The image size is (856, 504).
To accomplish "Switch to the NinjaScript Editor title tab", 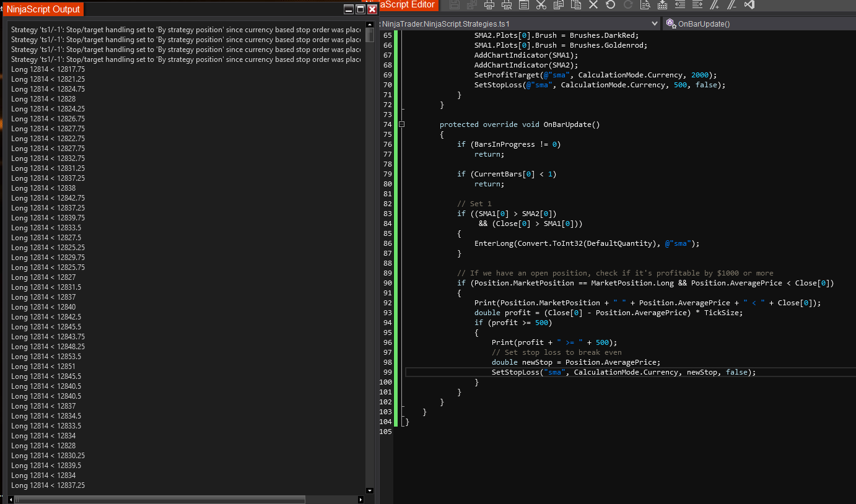I will (x=407, y=5).
